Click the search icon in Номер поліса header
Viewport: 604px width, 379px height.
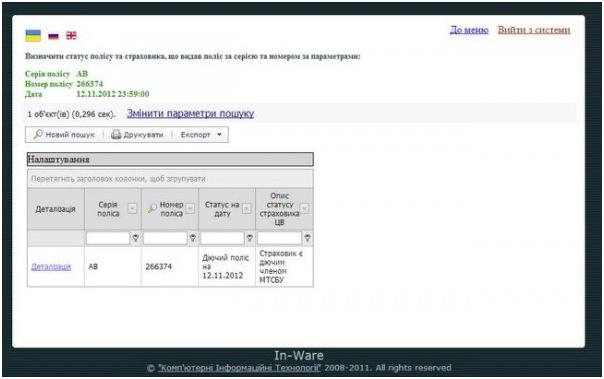click(x=152, y=208)
